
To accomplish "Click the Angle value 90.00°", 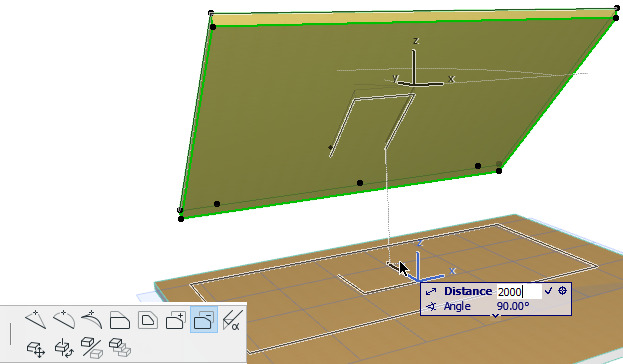I will pyautogui.click(x=513, y=306).
